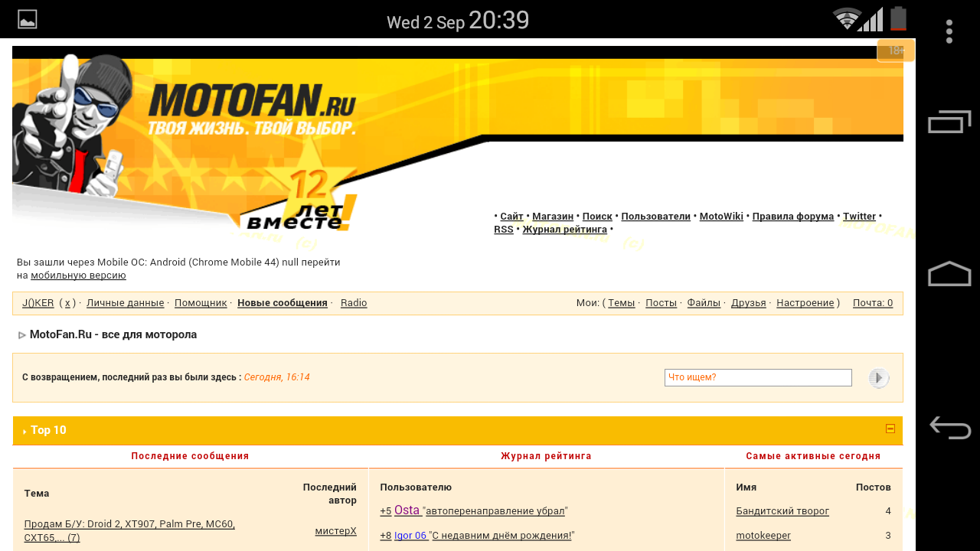Open +8 rating entry link
This screenshot has width=980, height=551.
(x=386, y=536)
